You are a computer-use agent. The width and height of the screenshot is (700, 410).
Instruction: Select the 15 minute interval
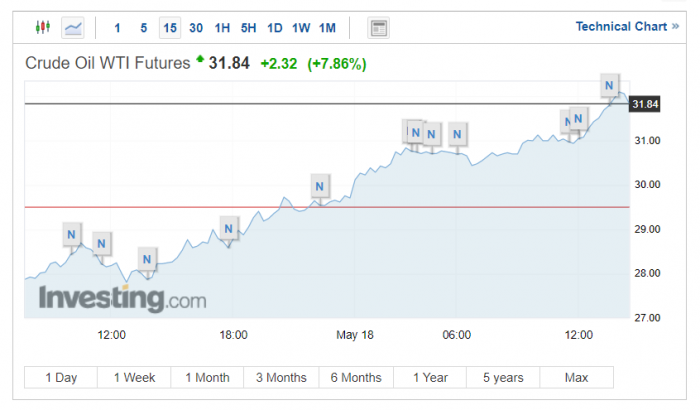pyautogui.click(x=170, y=27)
